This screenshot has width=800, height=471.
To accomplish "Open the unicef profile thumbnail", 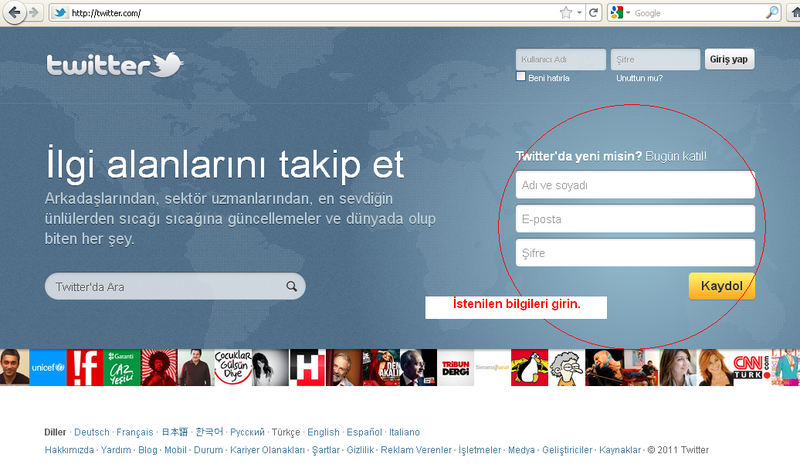I will (48, 367).
